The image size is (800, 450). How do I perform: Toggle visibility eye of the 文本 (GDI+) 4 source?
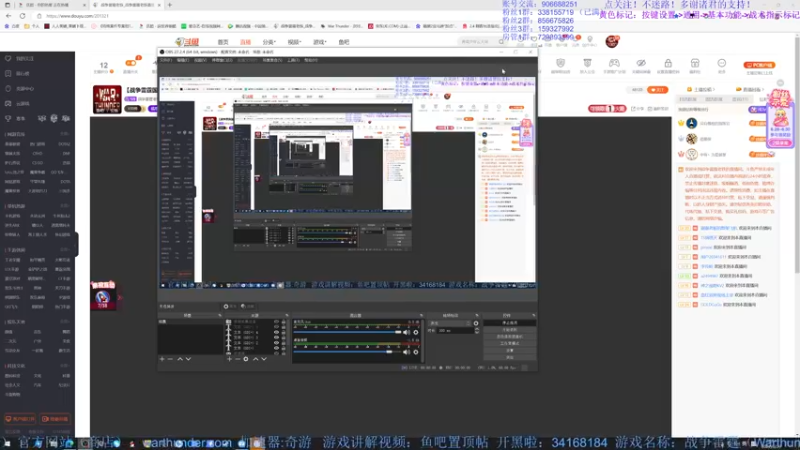pyautogui.click(x=277, y=332)
